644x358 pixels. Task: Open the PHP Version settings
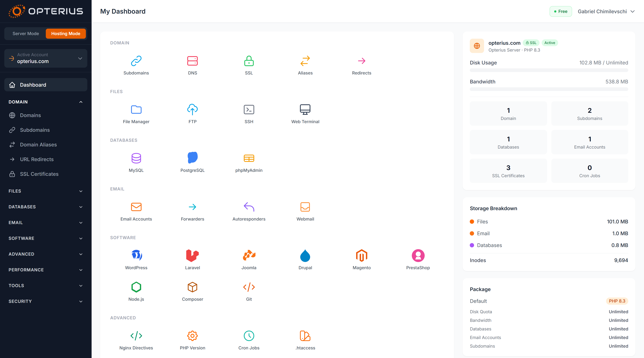[192, 340]
